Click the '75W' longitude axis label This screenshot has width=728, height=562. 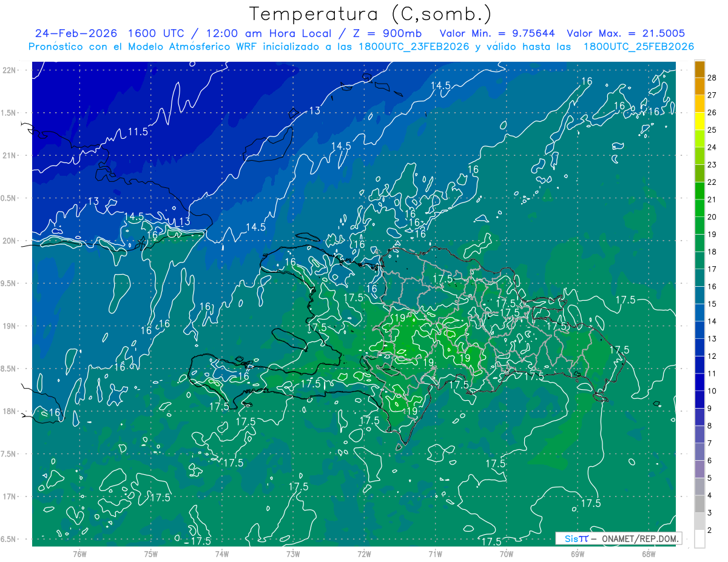pyautogui.click(x=151, y=554)
